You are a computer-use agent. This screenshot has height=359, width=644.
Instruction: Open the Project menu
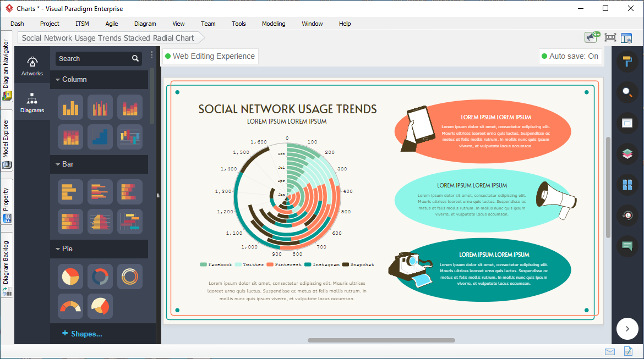click(x=50, y=24)
